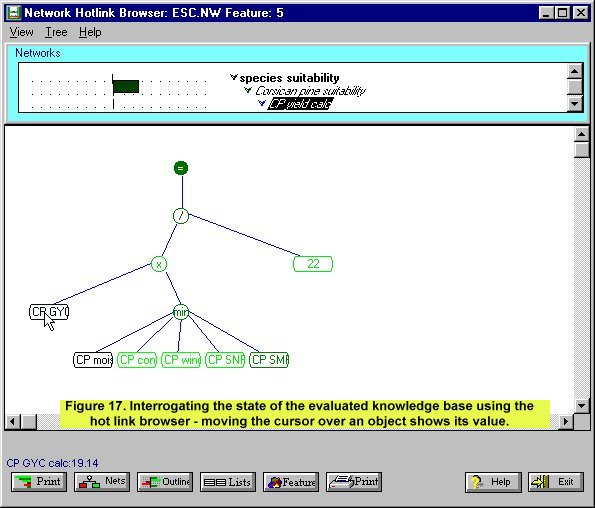This screenshot has height=508, width=595.
Task: Open the Tree menu
Action: point(56,32)
